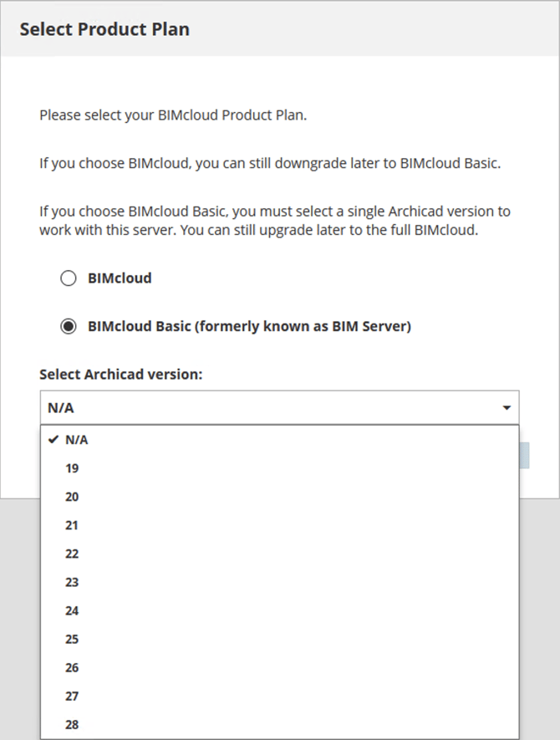Choose version 28 from the list
The height and width of the screenshot is (740, 560).
coord(72,724)
